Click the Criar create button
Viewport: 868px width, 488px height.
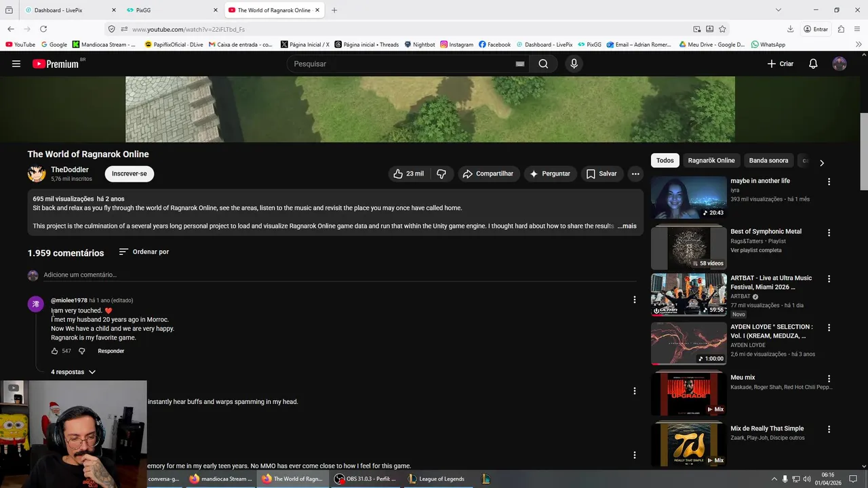[780, 64]
